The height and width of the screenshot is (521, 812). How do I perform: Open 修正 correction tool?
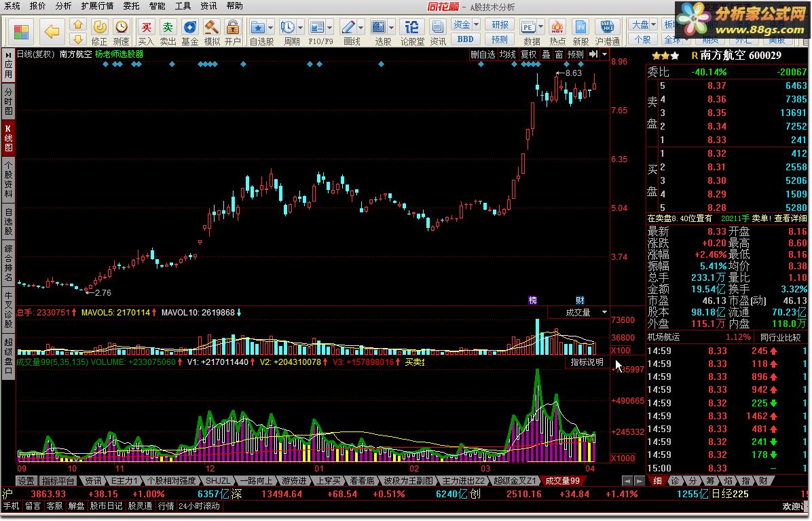coord(99,32)
